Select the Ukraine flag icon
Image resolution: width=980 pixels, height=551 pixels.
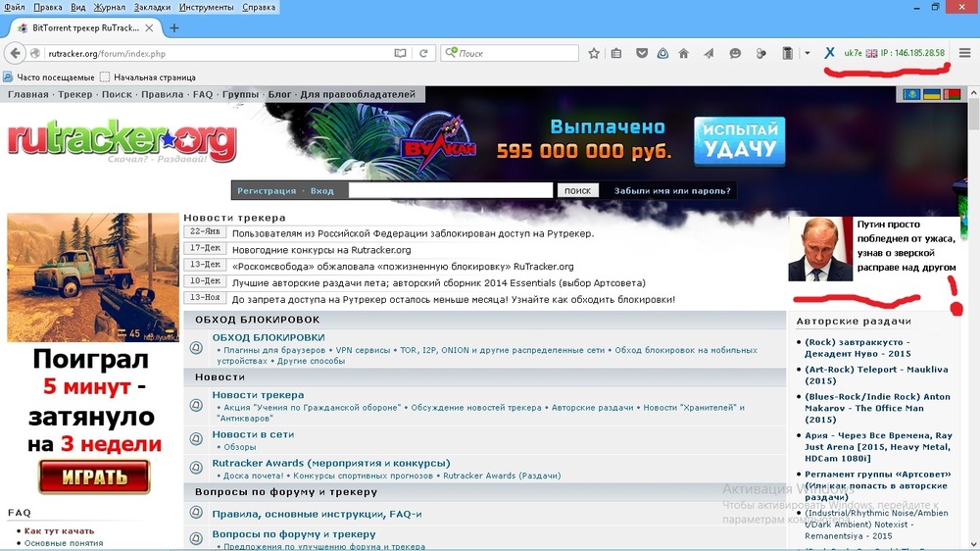coord(931,94)
